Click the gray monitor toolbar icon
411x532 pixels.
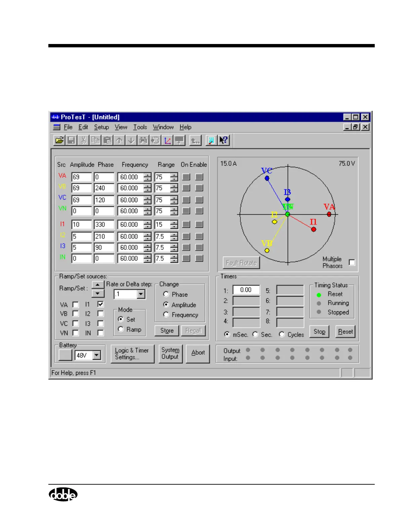[179, 140]
